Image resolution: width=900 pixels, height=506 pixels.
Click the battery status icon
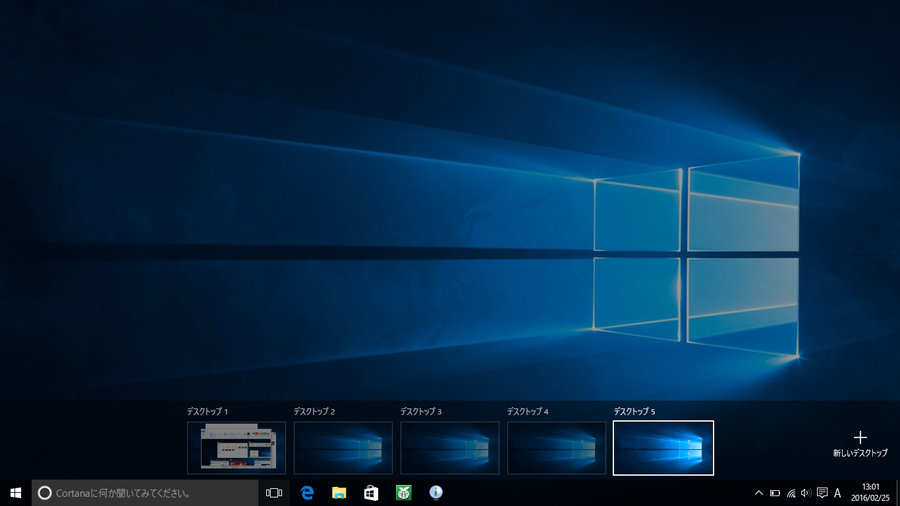coord(775,493)
